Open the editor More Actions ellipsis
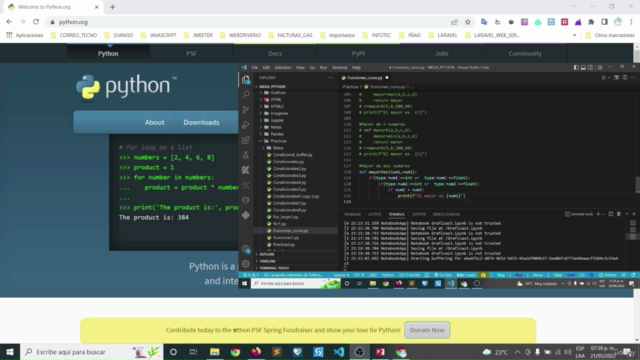 tap(633, 78)
